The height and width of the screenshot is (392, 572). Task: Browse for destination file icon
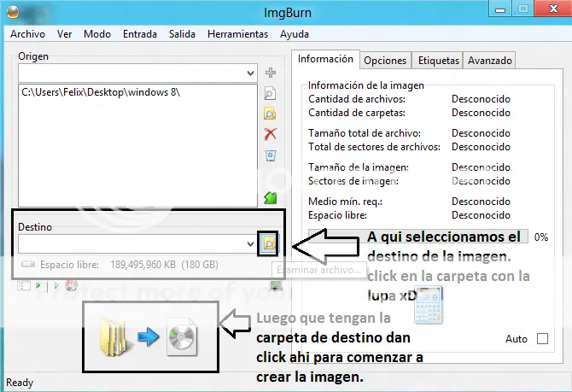[x=269, y=243]
